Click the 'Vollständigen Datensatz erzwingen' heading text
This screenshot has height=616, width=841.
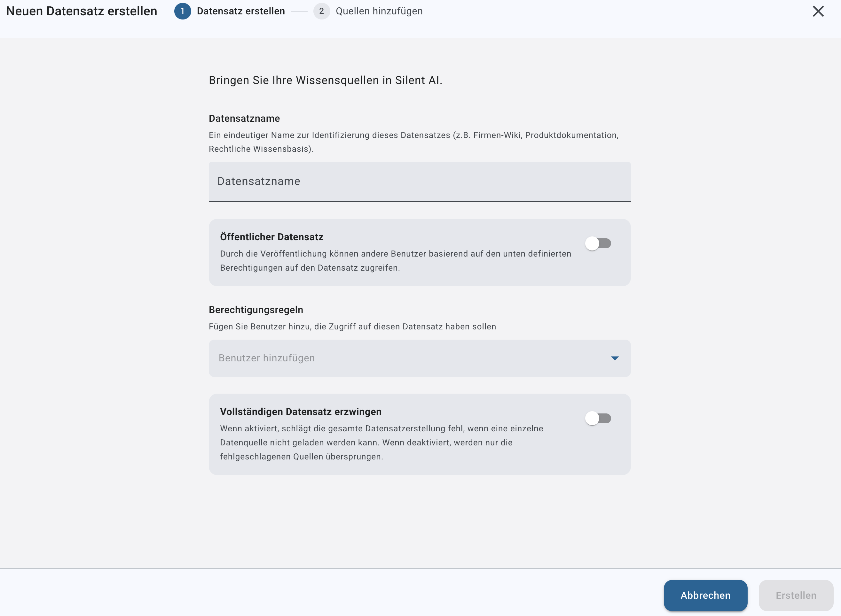tap(300, 412)
